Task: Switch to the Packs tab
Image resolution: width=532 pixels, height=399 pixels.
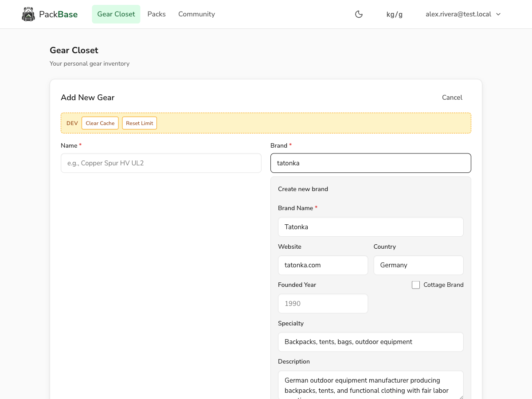Action: click(x=156, y=14)
